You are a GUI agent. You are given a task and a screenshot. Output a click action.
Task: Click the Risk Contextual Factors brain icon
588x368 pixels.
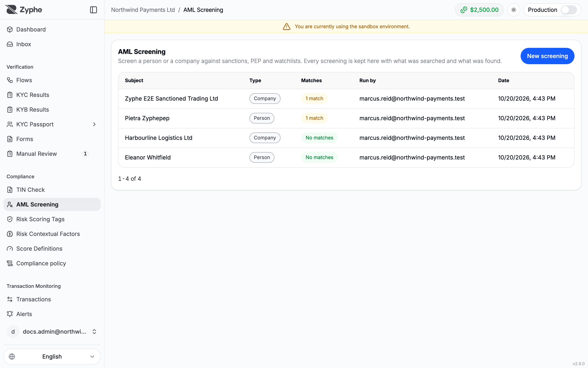pos(10,234)
